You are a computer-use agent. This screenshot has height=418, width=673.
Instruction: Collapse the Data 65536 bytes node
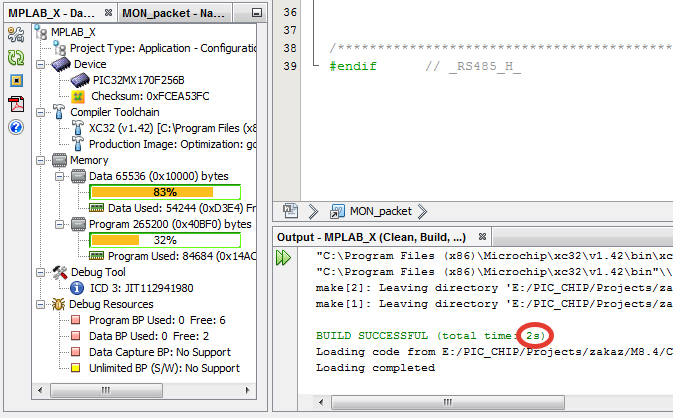60,176
